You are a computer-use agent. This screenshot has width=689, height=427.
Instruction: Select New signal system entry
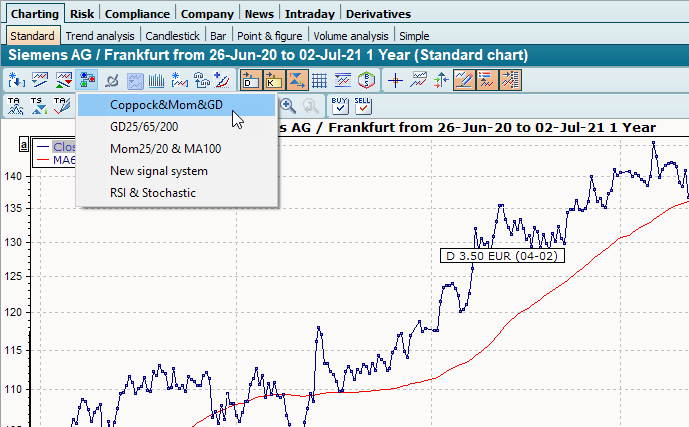(x=159, y=171)
